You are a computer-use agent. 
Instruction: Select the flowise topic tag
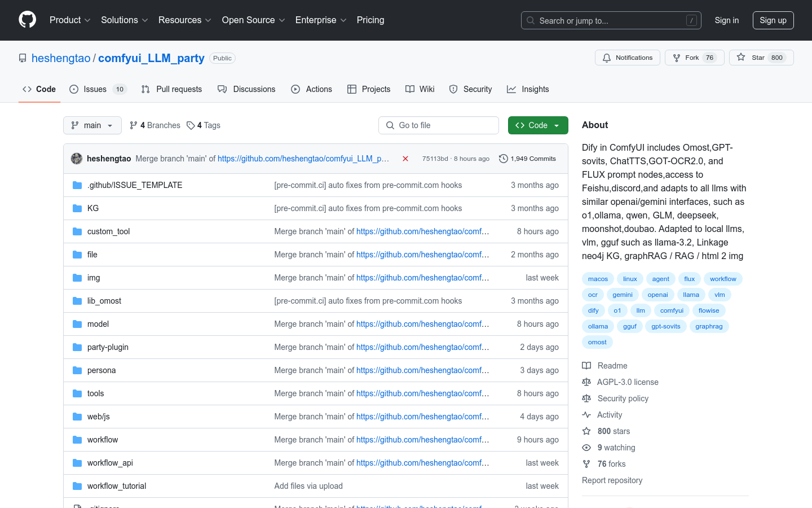pos(709,310)
